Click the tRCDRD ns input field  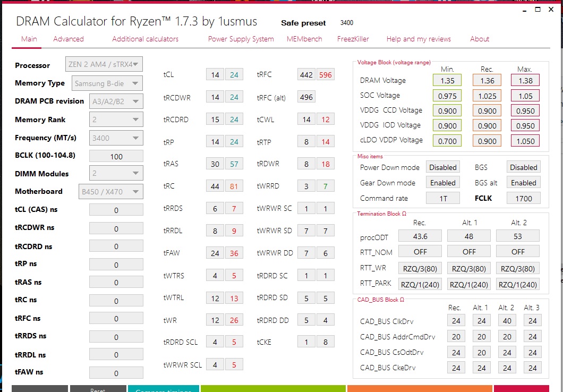[x=116, y=246]
